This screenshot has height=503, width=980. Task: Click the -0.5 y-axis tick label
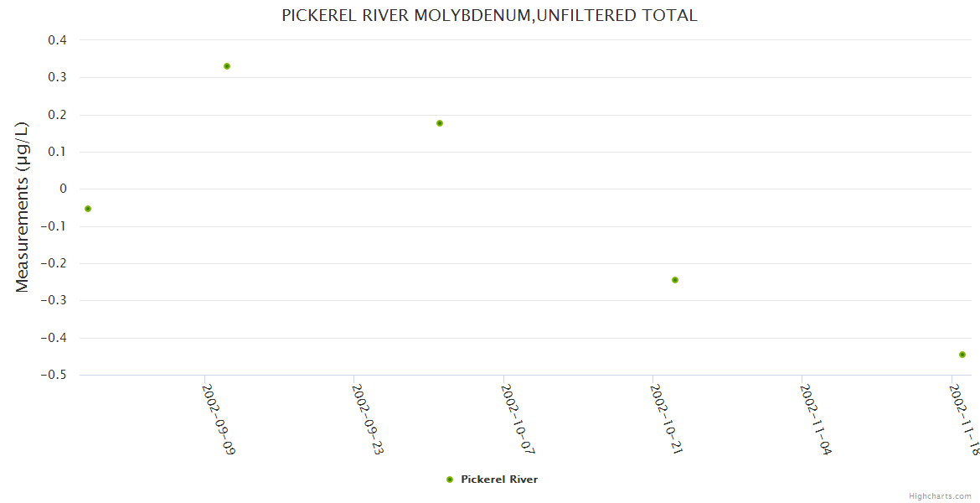[54, 375]
